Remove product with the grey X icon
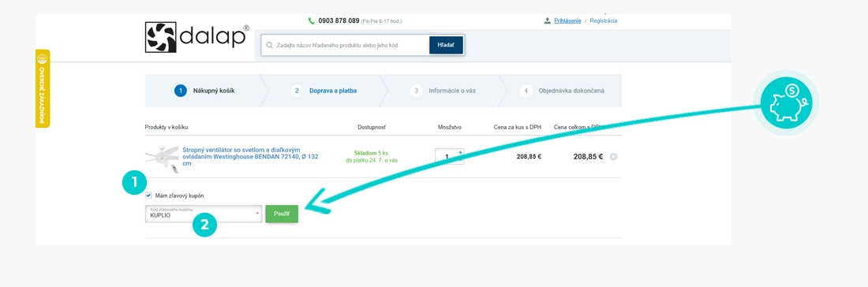 pyautogui.click(x=613, y=156)
